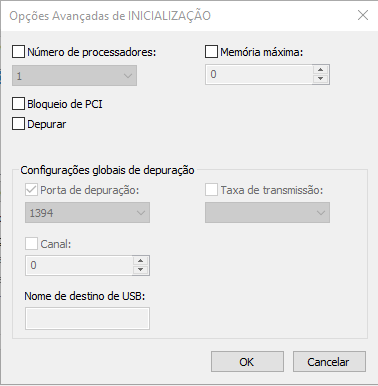The height and width of the screenshot is (386, 378).
Task: Check the Canal checkbox
Action: pyautogui.click(x=31, y=243)
